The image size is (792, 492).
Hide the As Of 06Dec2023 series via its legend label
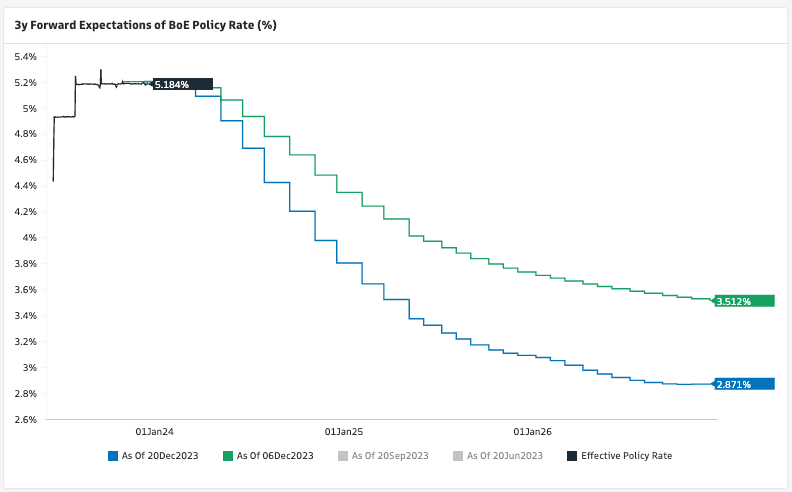coord(275,456)
